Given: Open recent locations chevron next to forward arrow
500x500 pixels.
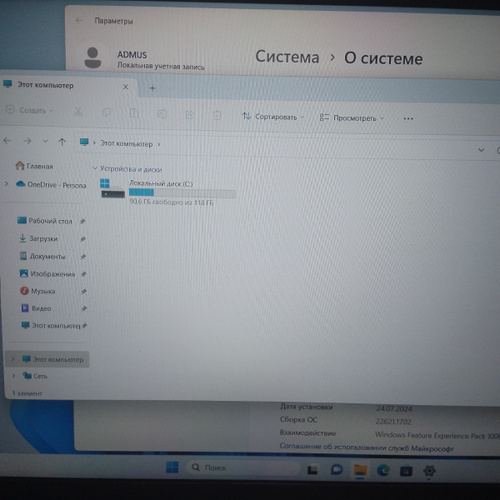Looking at the screenshot, I should tap(45, 141).
